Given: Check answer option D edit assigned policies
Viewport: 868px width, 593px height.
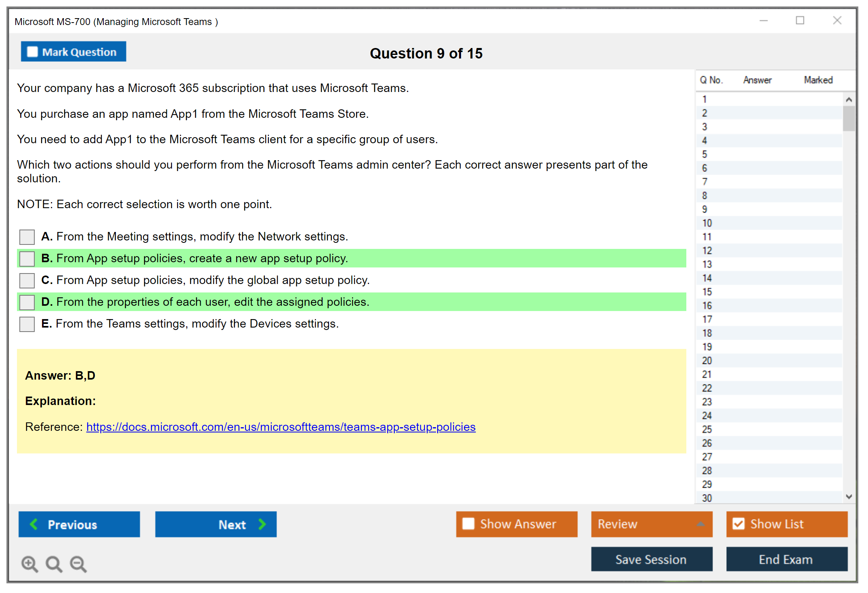Looking at the screenshot, I should [x=27, y=302].
